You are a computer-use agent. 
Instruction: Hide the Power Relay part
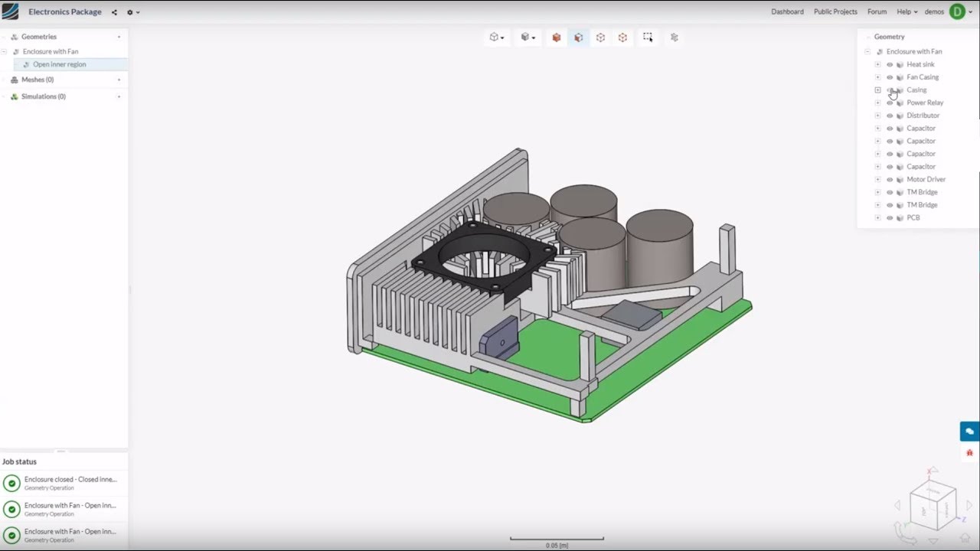pyautogui.click(x=890, y=103)
